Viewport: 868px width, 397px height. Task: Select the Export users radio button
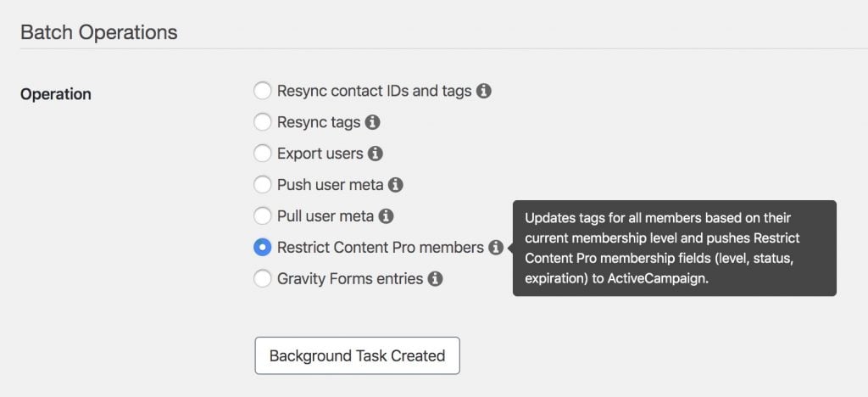263,154
